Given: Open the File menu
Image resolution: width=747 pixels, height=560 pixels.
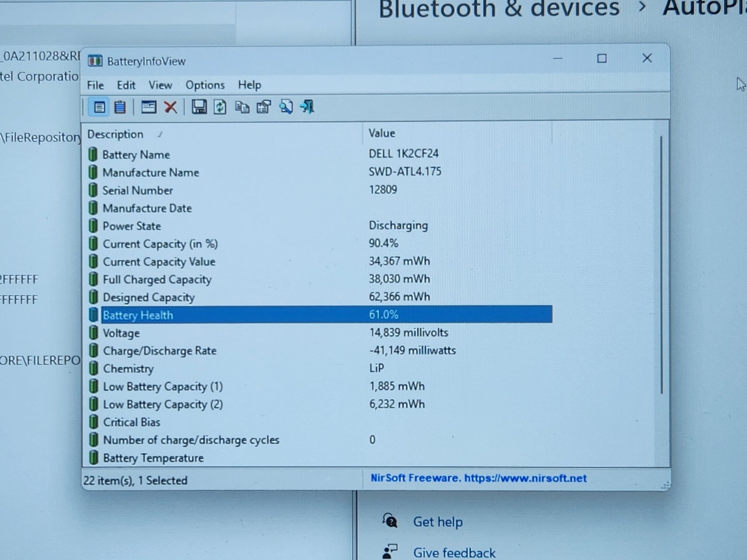Looking at the screenshot, I should click(95, 85).
